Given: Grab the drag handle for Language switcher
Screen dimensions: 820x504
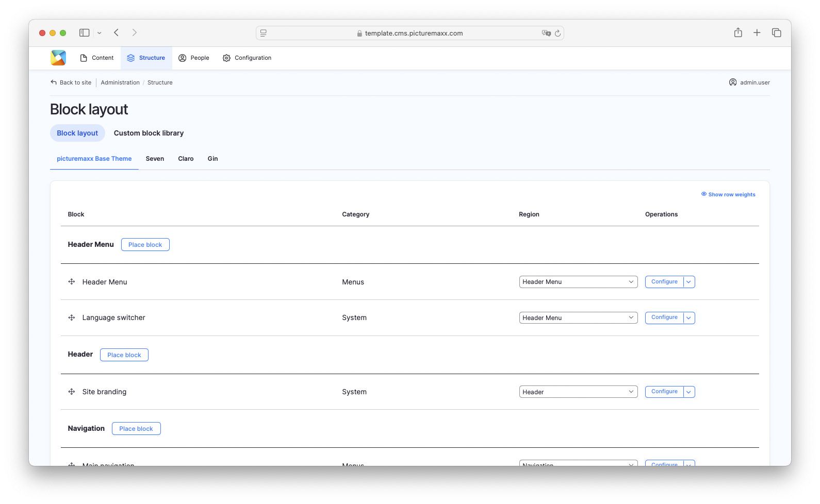Looking at the screenshot, I should pyautogui.click(x=72, y=317).
